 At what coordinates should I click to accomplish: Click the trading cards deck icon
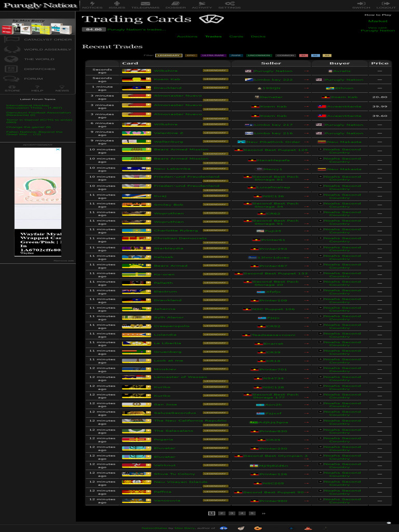coord(211,19)
